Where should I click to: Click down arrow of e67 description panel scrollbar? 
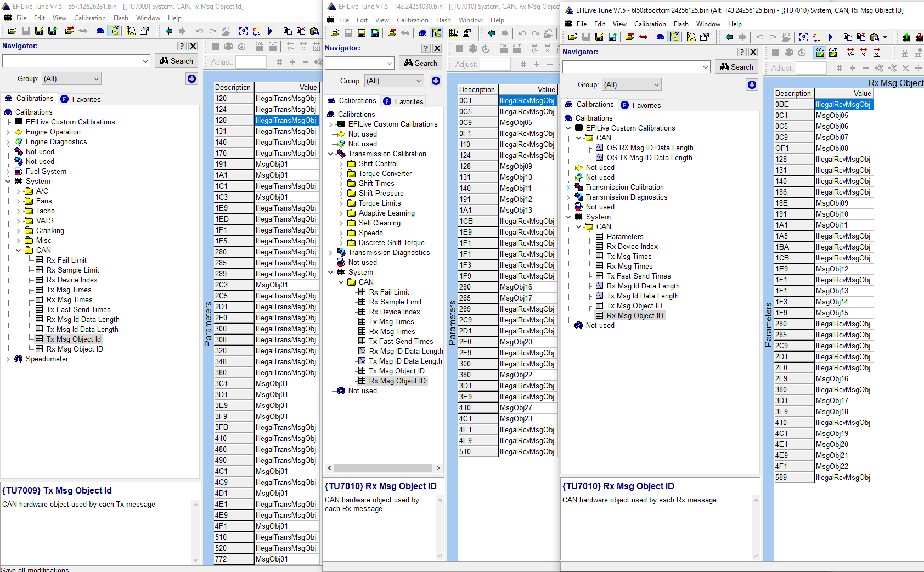(x=195, y=560)
